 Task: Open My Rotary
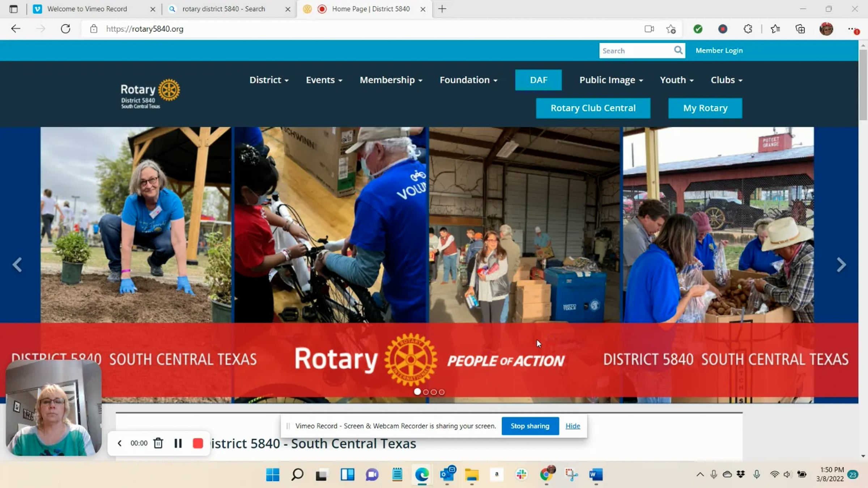(705, 108)
